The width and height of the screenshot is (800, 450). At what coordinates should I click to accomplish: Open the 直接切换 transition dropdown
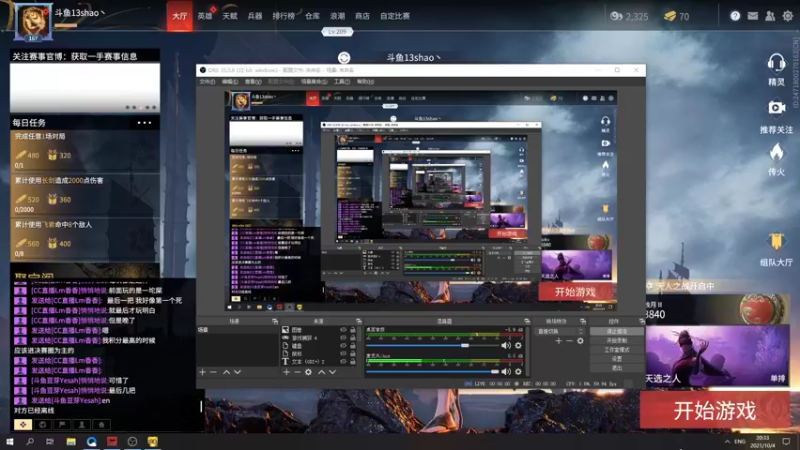[559, 331]
